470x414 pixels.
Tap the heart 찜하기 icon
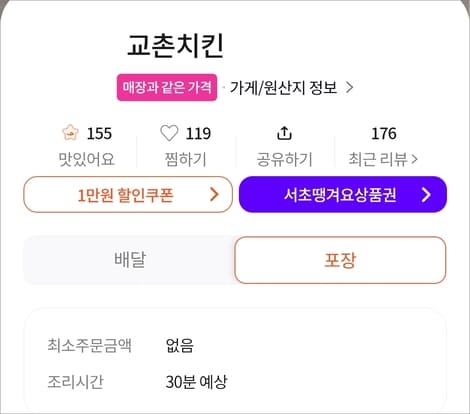pyautogui.click(x=169, y=133)
